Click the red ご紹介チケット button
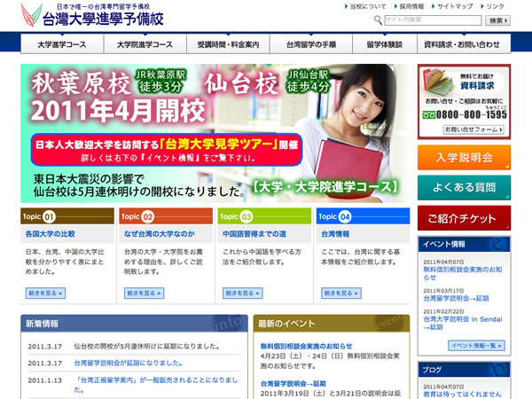 coord(464,218)
